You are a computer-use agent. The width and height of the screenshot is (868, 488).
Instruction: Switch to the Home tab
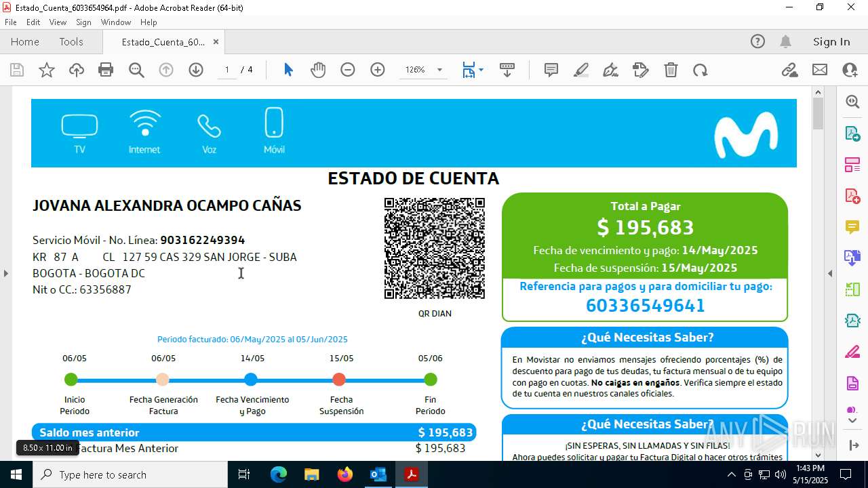coord(25,41)
